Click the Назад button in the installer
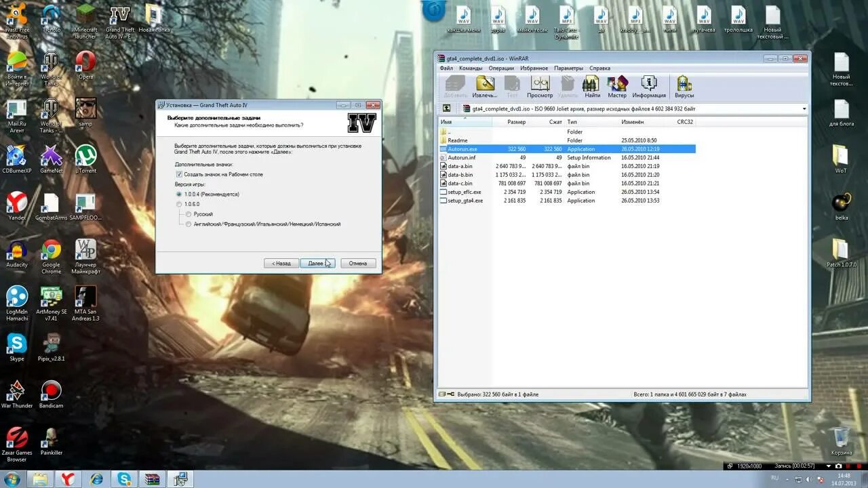This screenshot has height=488, width=868. pos(281,263)
